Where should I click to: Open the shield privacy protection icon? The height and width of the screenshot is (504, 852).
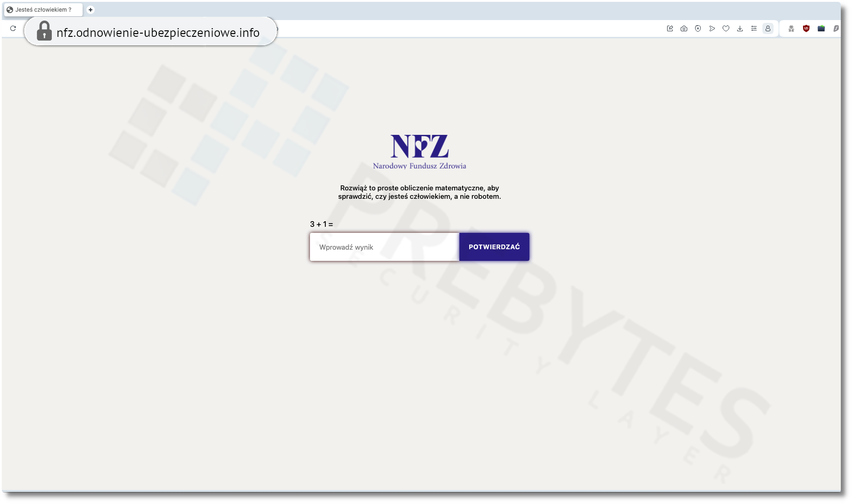698,28
